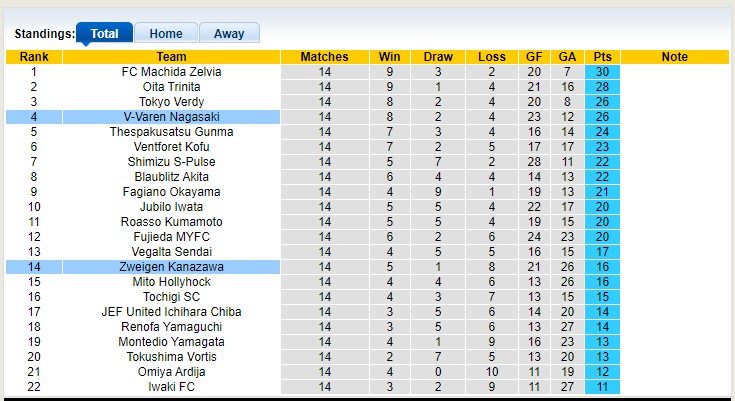The height and width of the screenshot is (401, 735).
Task: Open the Jubilo Iwata team page
Action: (172, 207)
